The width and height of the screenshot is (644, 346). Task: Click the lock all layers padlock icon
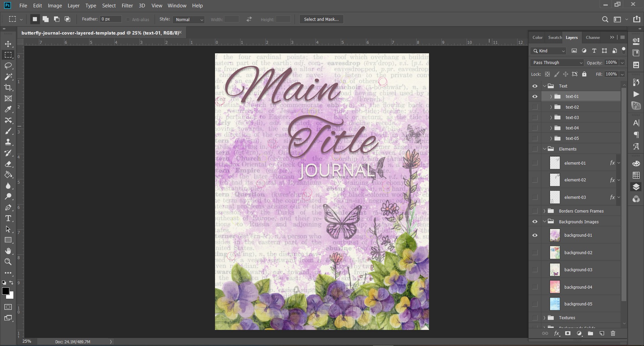coord(584,74)
